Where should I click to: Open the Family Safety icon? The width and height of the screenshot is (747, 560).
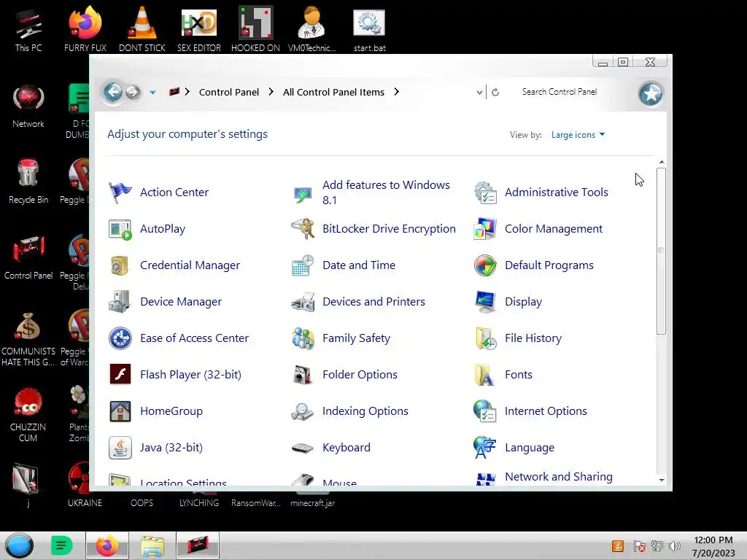[303, 338]
